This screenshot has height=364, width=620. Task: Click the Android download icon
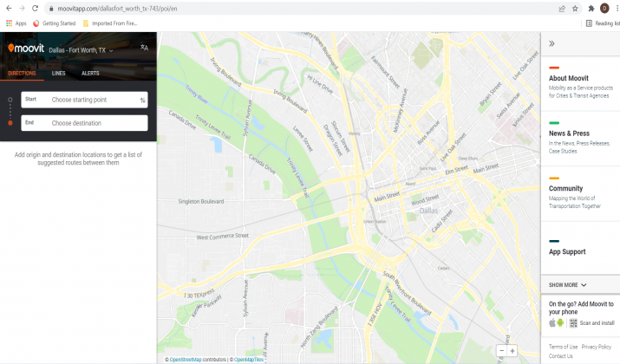560,322
